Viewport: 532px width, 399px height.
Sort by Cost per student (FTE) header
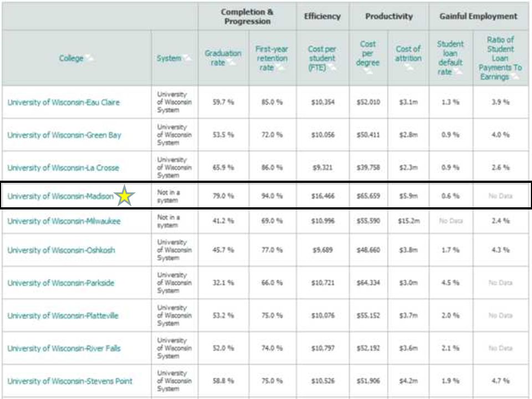[322, 58]
